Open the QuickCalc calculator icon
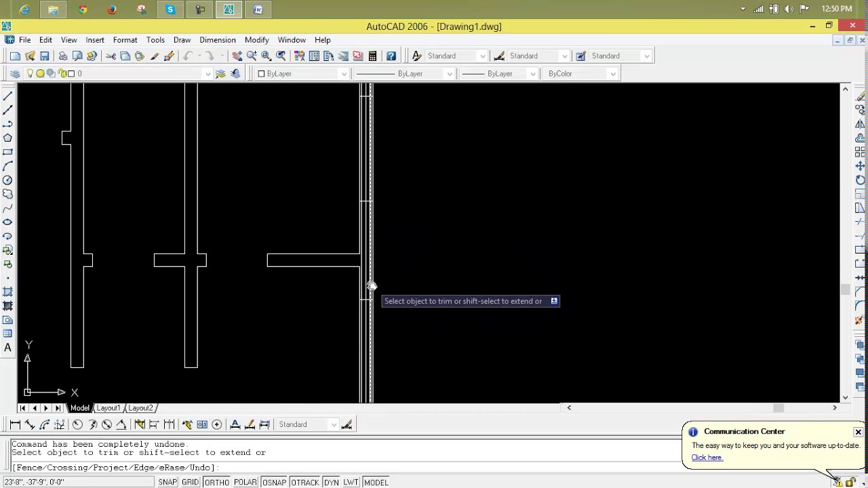Screen dimensions: 868x488 point(372,56)
